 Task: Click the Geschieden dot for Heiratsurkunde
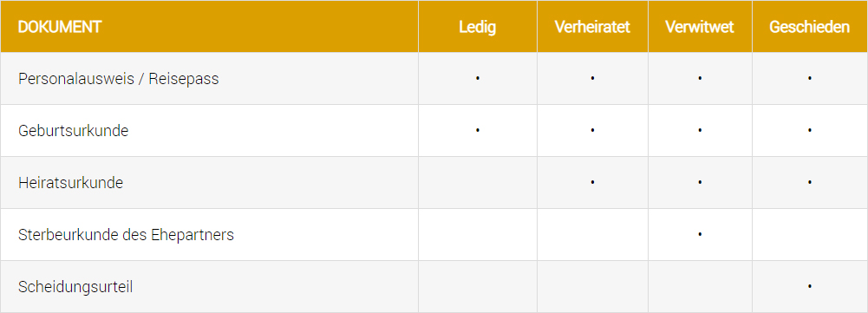tap(809, 182)
